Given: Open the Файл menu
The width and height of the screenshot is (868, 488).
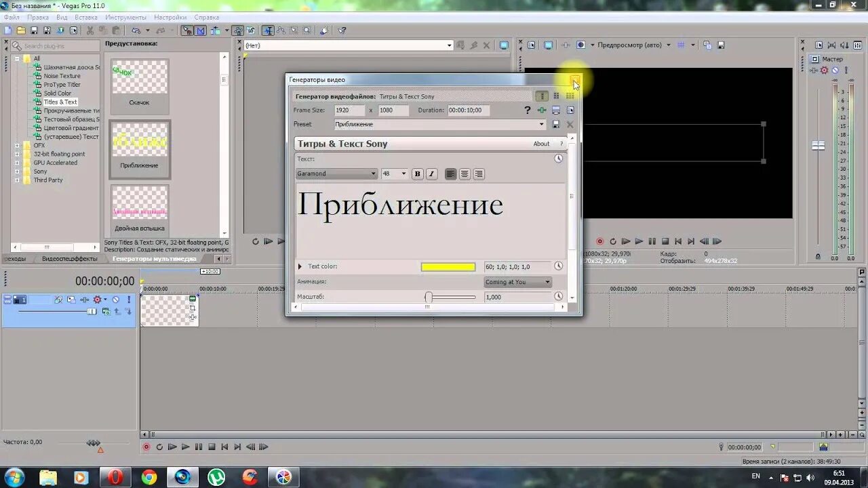Looking at the screenshot, I should coord(11,17).
